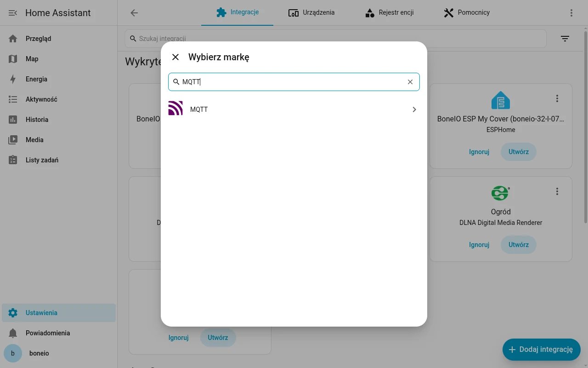This screenshot has width=588, height=368.
Task: Open the boneio user avatar
Action: [13, 353]
